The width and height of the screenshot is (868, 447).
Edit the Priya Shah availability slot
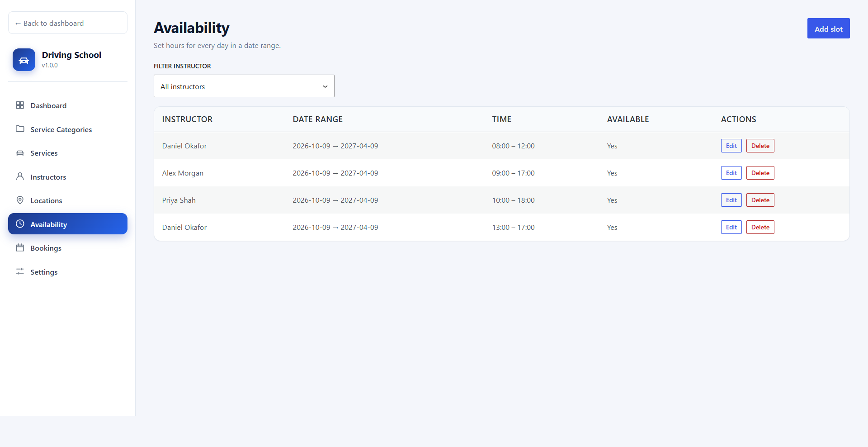(731, 200)
